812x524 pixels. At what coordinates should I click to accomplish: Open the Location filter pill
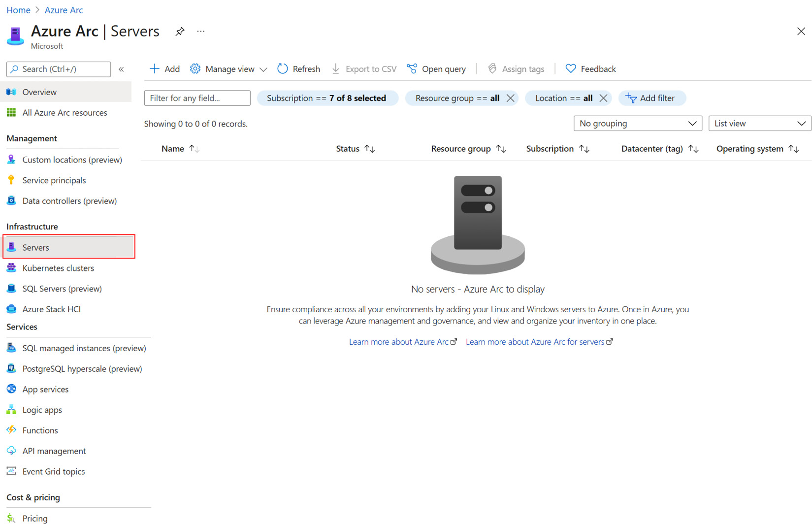coord(564,98)
